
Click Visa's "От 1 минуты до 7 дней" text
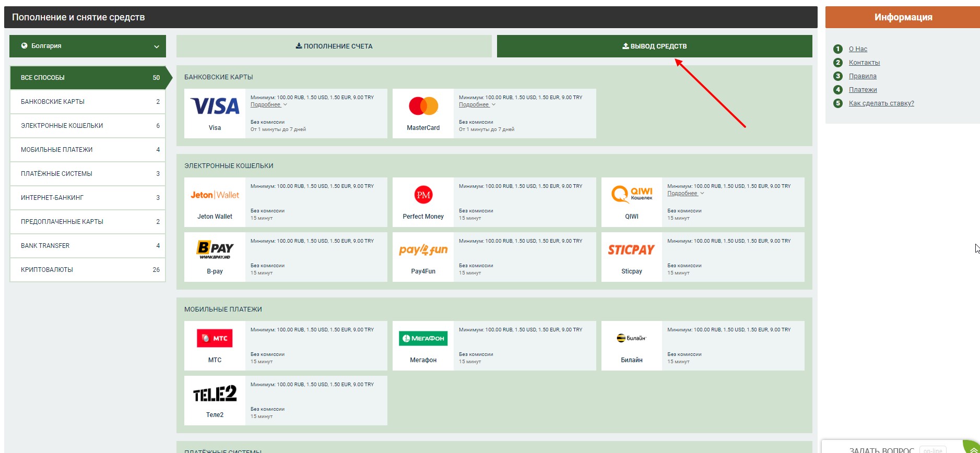pos(278,129)
